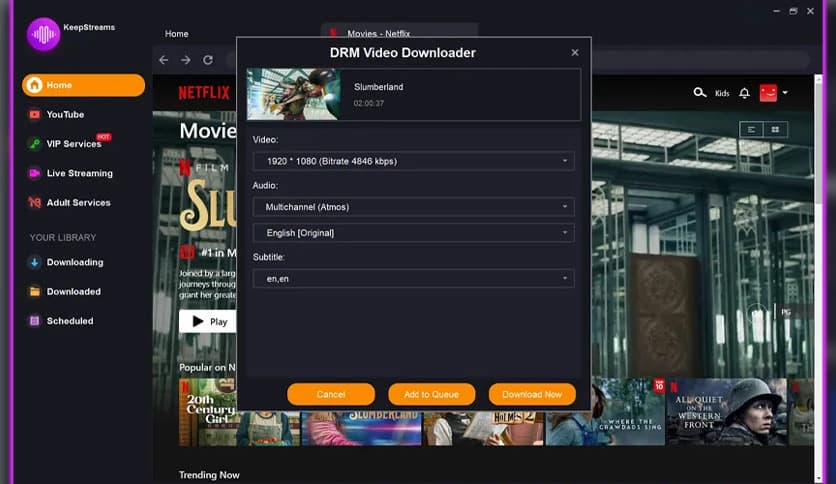Image resolution: width=836 pixels, height=484 pixels.
Task: Click the Live Streaming camera icon
Action: 35,173
